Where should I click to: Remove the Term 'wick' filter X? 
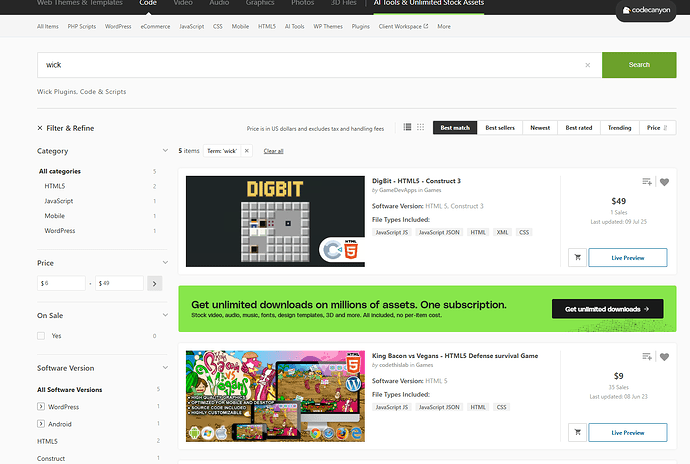coord(247,151)
